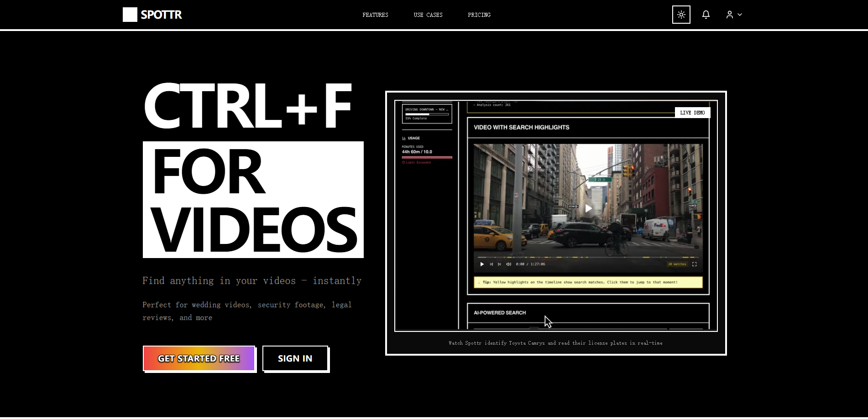The height and width of the screenshot is (419, 868).
Task: Play the demo video with the center play button
Action: click(x=588, y=208)
